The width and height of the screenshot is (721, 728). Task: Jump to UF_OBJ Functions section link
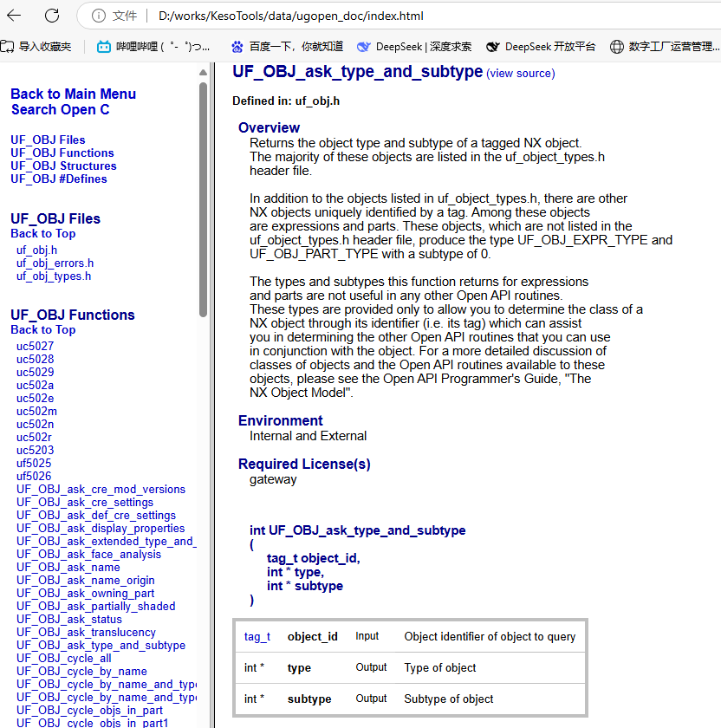[x=62, y=153]
